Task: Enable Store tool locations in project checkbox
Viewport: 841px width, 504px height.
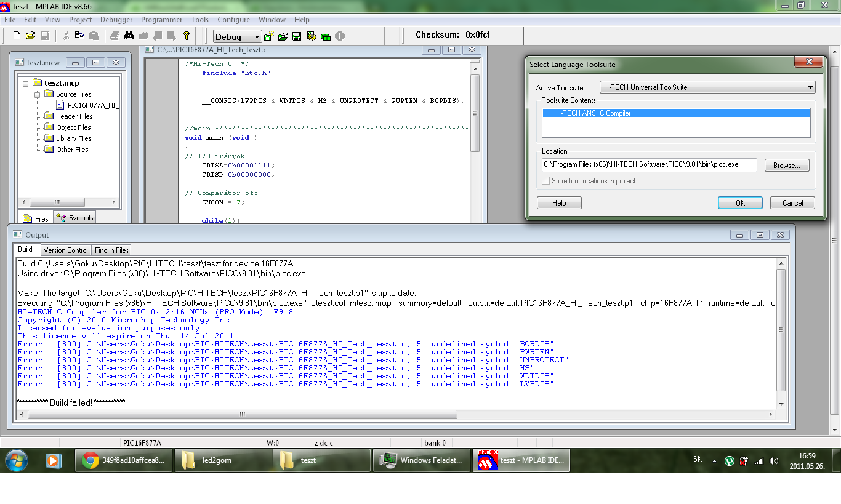Action: [545, 181]
